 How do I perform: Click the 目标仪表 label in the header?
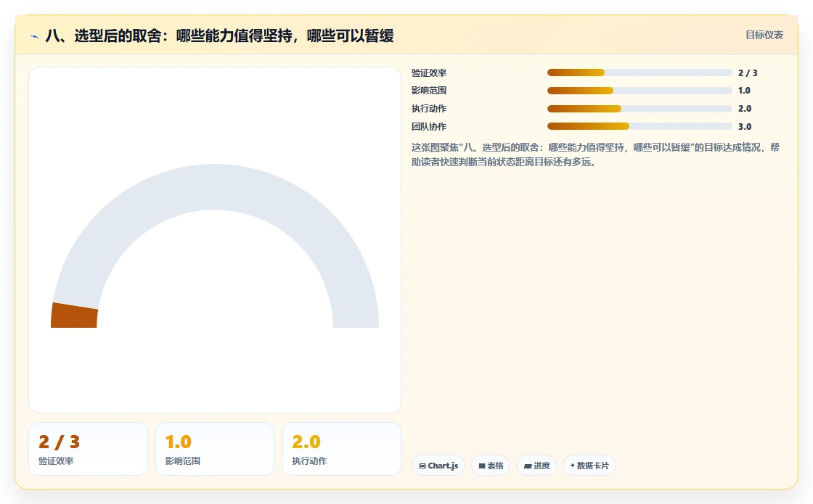pyautogui.click(x=764, y=36)
